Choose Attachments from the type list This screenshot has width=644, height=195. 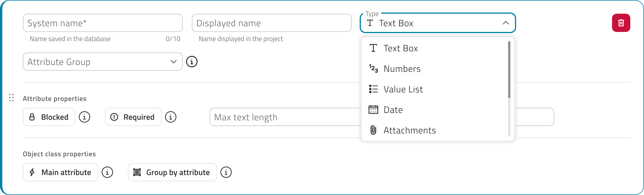click(409, 131)
